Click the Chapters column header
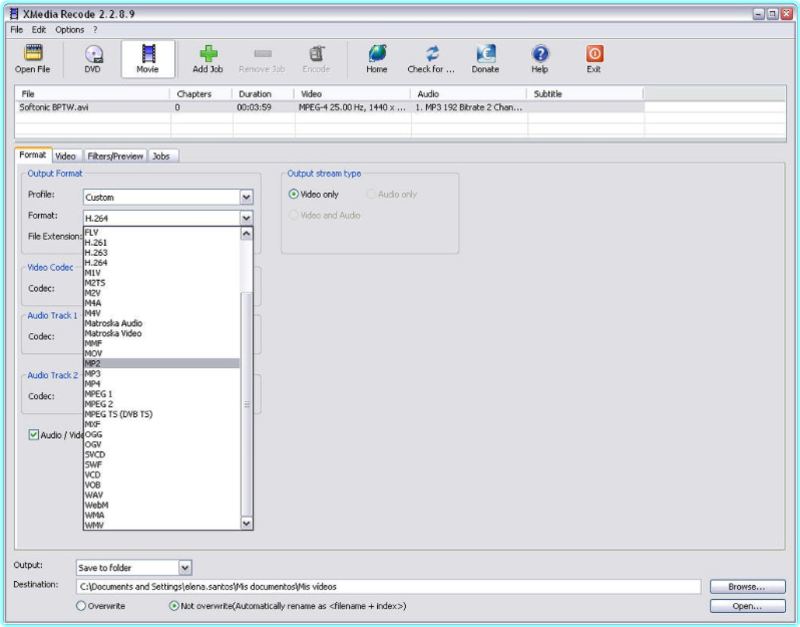This screenshot has width=800, height=627. coord(201,94)
